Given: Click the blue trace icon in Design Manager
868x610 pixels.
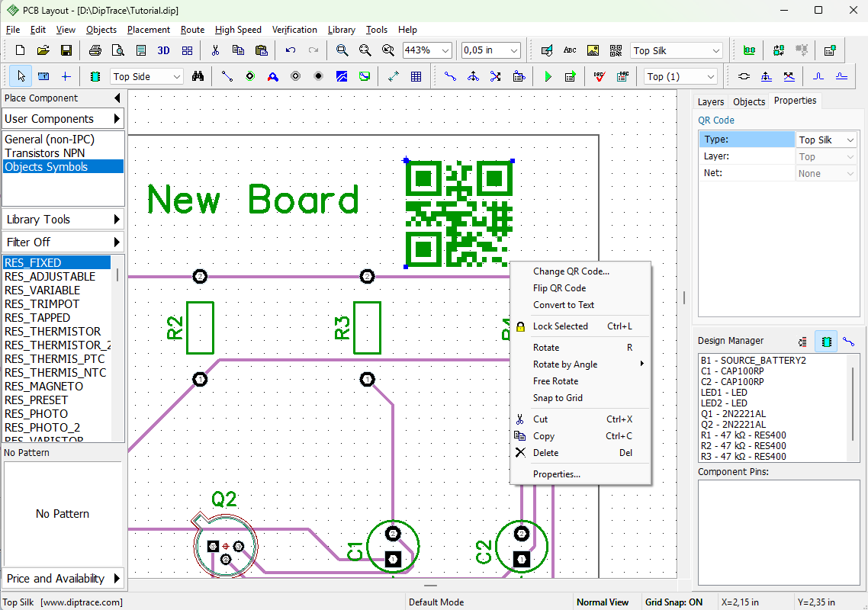Looking at the screenshot, I should click(848, 342).
